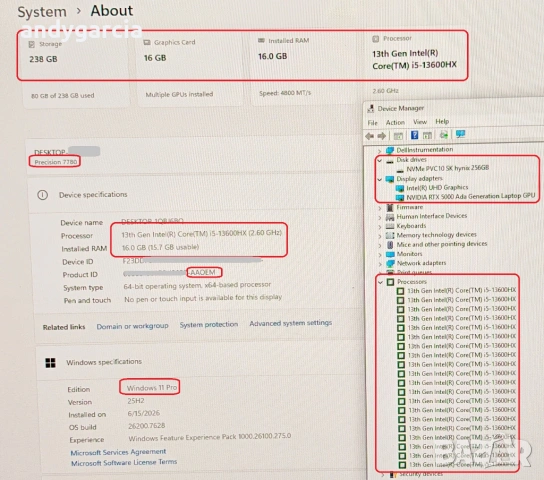The width and height of the screenshot is (544, 480).
Task: Click the Device Manager title bar icon
Action: click(x=371, y=109)
